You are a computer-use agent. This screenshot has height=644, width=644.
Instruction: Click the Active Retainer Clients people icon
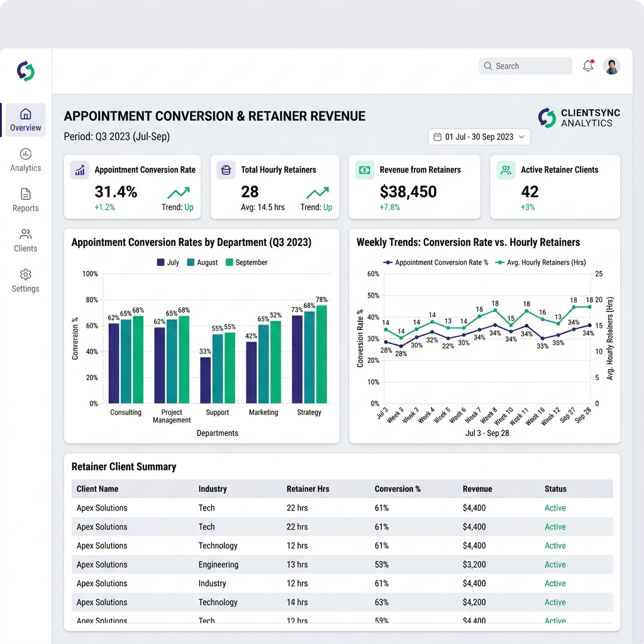(x=506, y=170)
